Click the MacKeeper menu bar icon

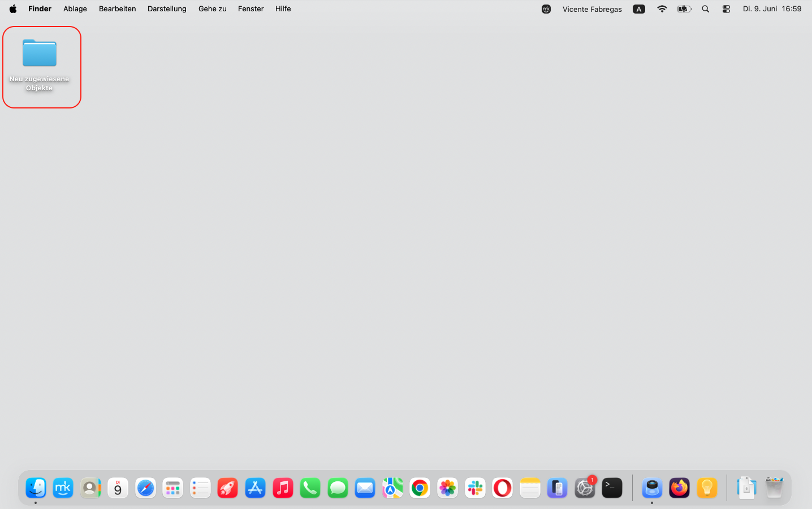(x=546, y=8)
